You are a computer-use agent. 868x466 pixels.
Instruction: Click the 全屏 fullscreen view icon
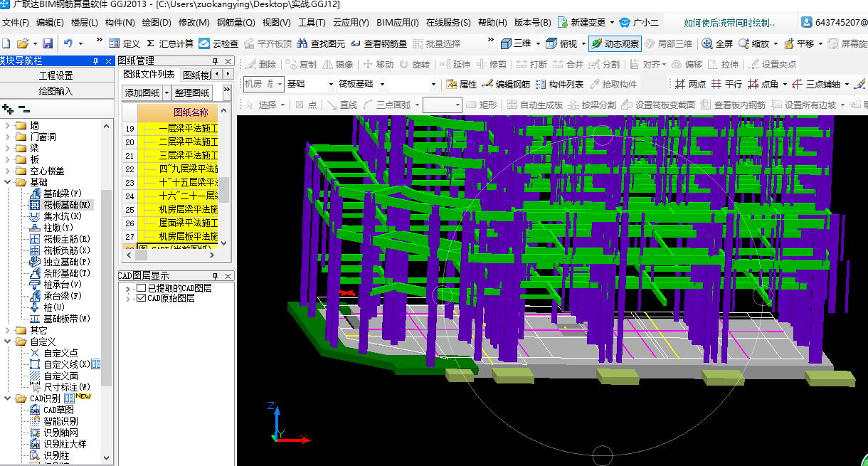[x=717, y=43]
